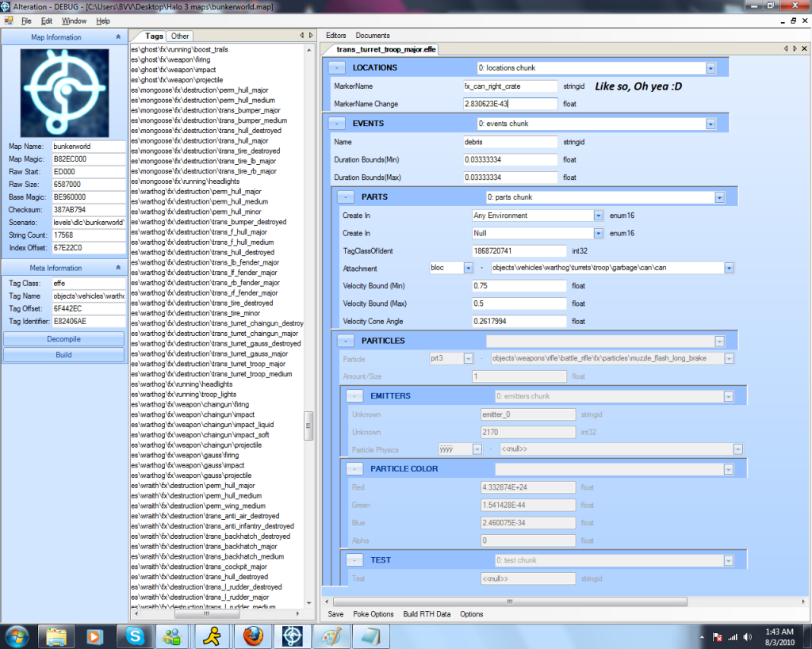This screenshot has width=812, height=649.
Task: Select the Tags tab
Action: click(x=154, y=36)
